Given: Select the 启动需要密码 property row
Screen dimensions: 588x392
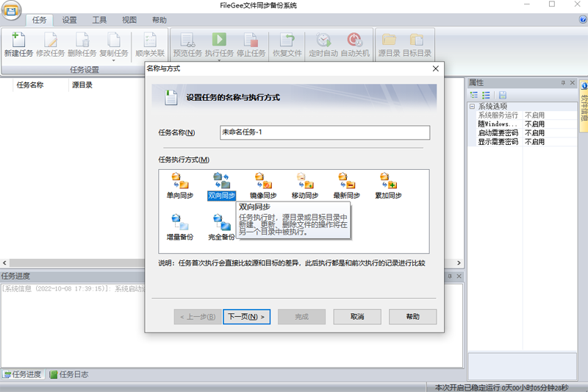Looking at the screenshot, I should point(522,133).
